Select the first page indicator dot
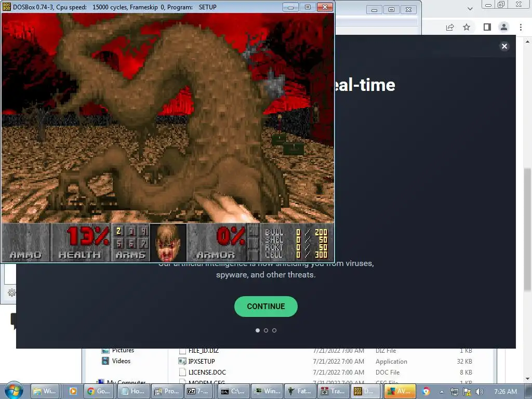 tap(258, 330)
